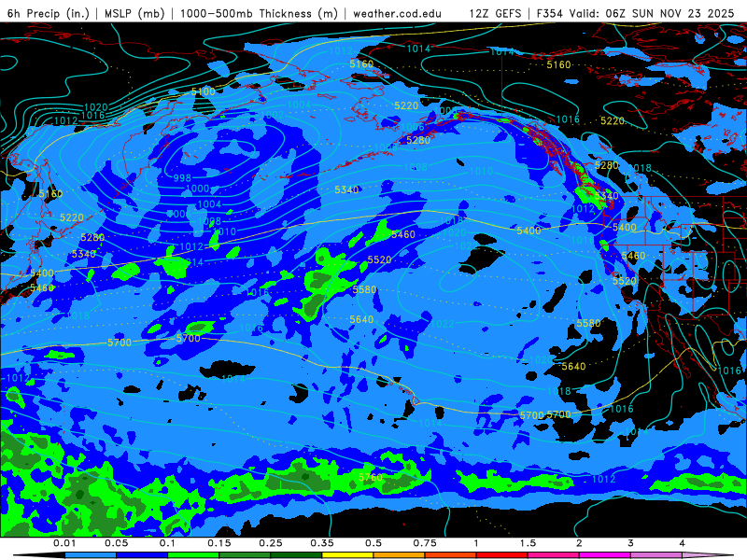
Task: Click the 1000 isobar label below 998
Action: click(x=198, y=189)
